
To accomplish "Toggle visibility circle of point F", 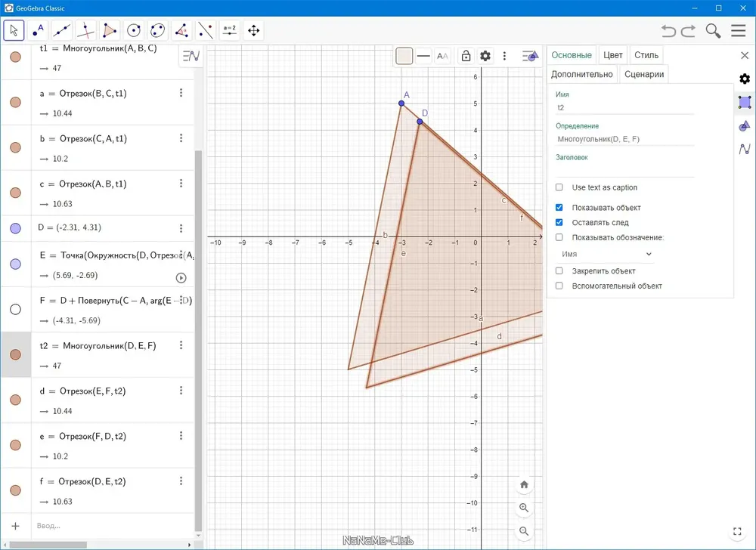I will (x=15, y=309).
